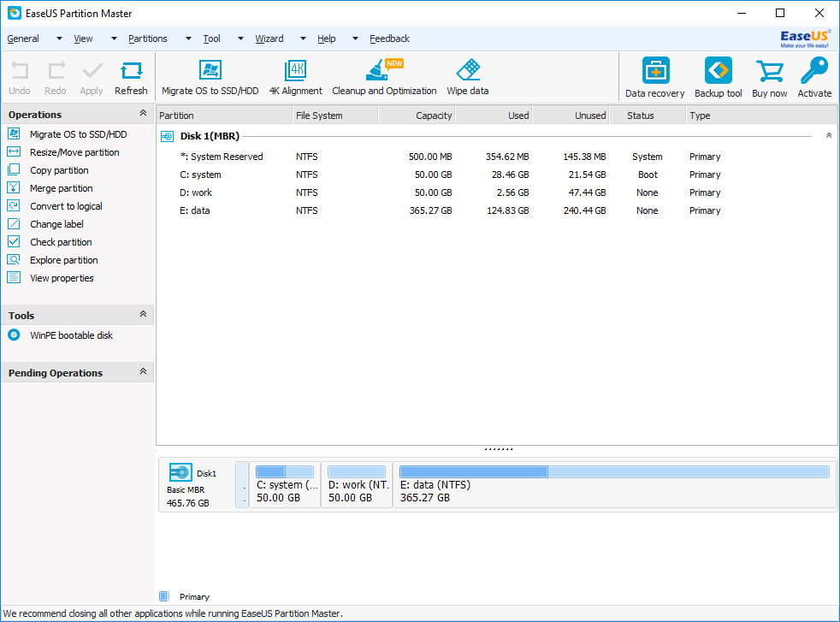Open the Partitions menu

point(148,39)
